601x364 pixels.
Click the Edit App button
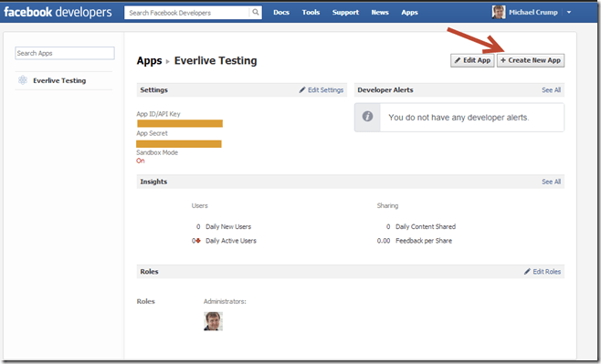click(472, 60)
